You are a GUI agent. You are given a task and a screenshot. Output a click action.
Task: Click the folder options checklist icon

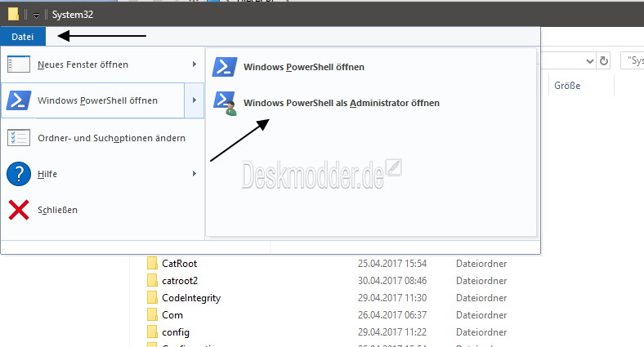coord(19,138)
